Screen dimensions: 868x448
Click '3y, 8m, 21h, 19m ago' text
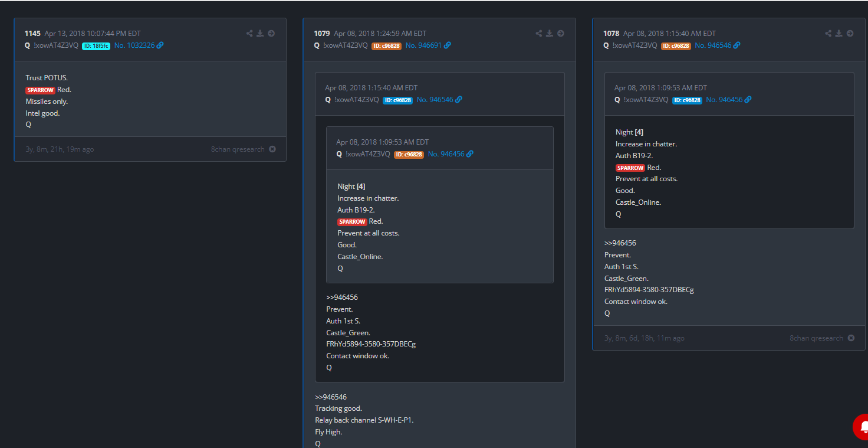click(x=60, y=149)
